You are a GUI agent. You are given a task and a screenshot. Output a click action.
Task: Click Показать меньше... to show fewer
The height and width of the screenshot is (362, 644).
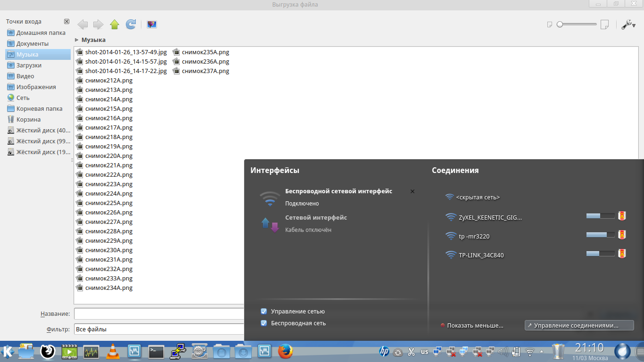tap(472, 325)
